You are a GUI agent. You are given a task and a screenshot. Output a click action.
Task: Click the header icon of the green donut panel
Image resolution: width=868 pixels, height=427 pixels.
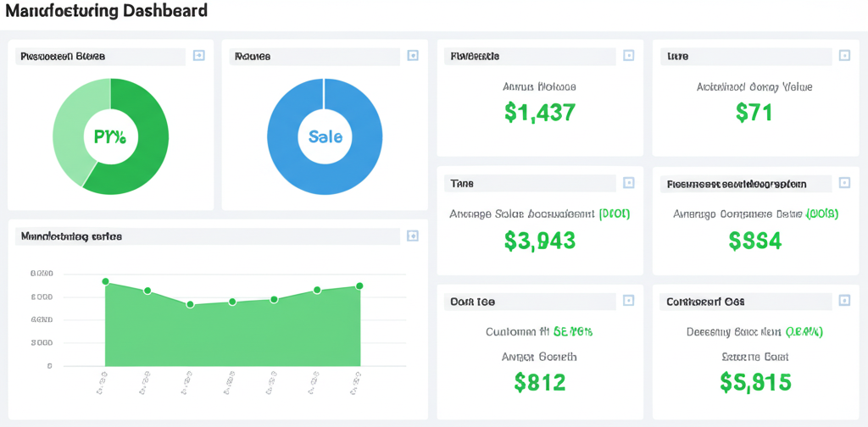(198, 56)
